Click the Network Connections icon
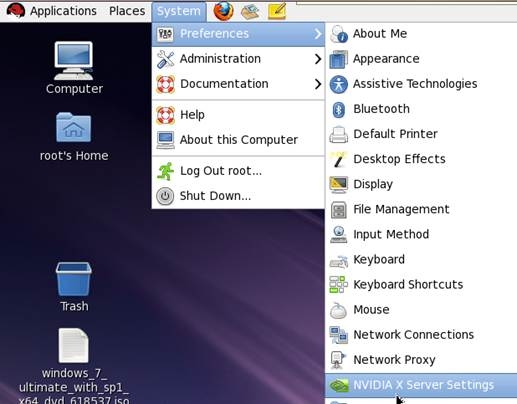 [x=339, y=335]
